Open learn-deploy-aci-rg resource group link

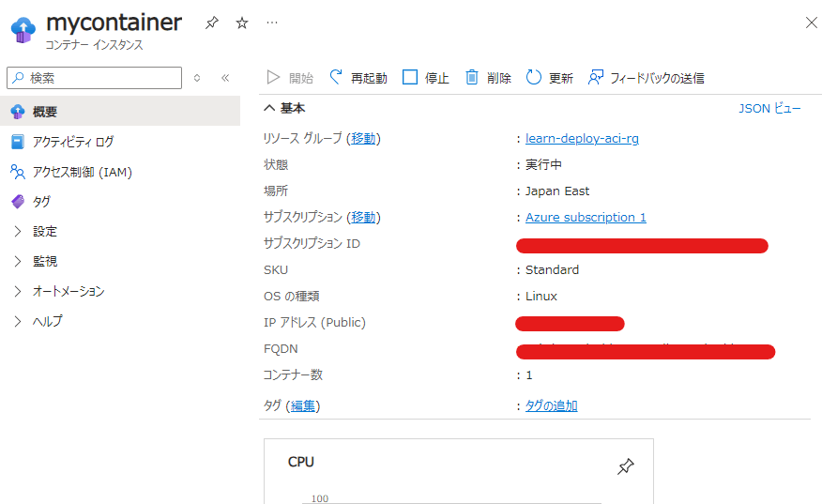582,139
